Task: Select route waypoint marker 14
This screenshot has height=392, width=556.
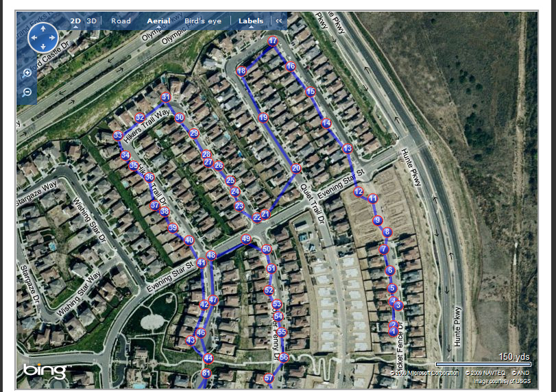Action: 326,123
